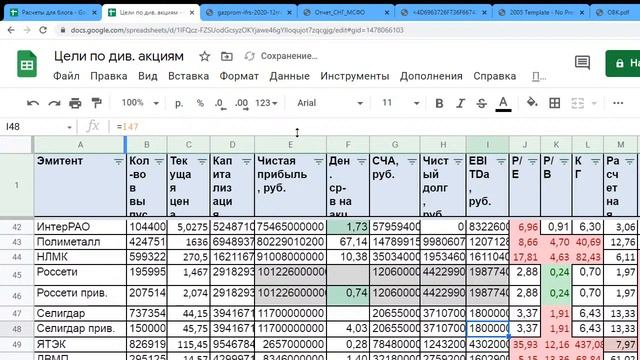Select column header E
This screenshot has height=360, width=640.
(290, 144)
